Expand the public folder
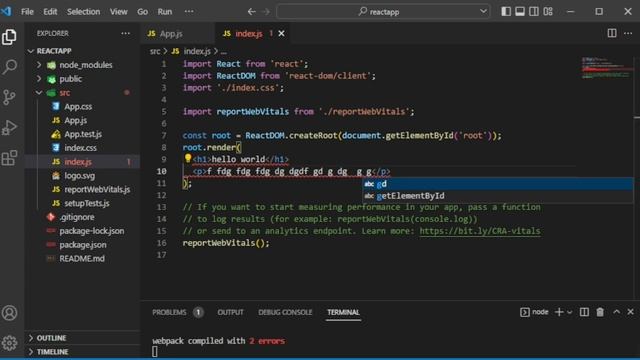The image size is (640, 360). (39, 79)
